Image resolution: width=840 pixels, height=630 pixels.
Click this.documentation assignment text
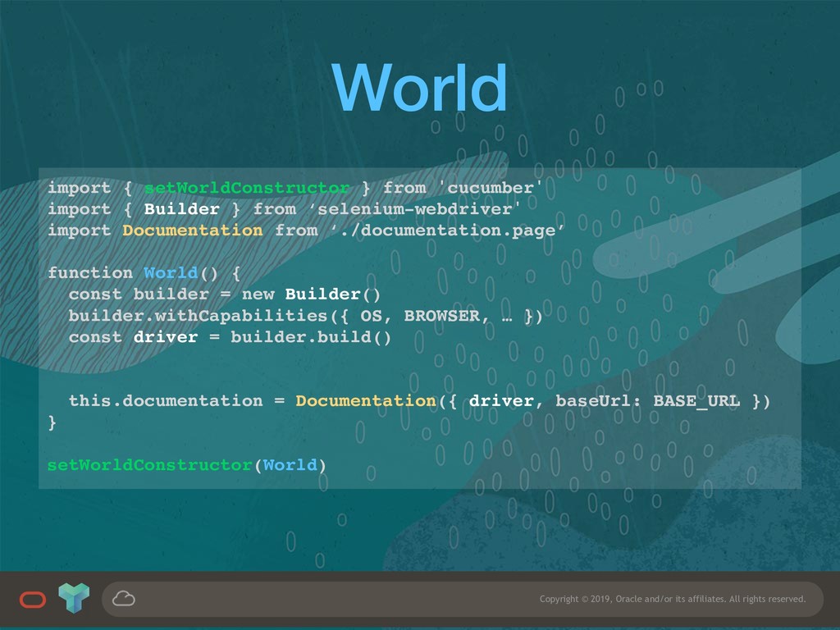pos(166,400)
